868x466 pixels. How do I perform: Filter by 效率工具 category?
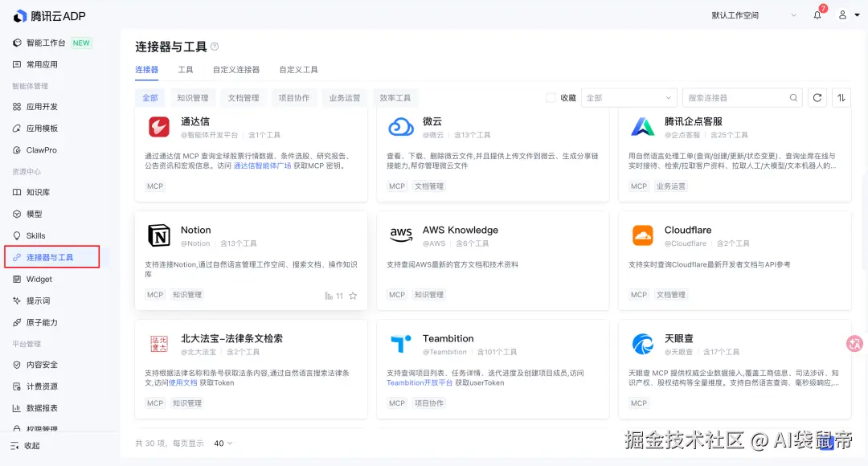[x=395, y=98]
